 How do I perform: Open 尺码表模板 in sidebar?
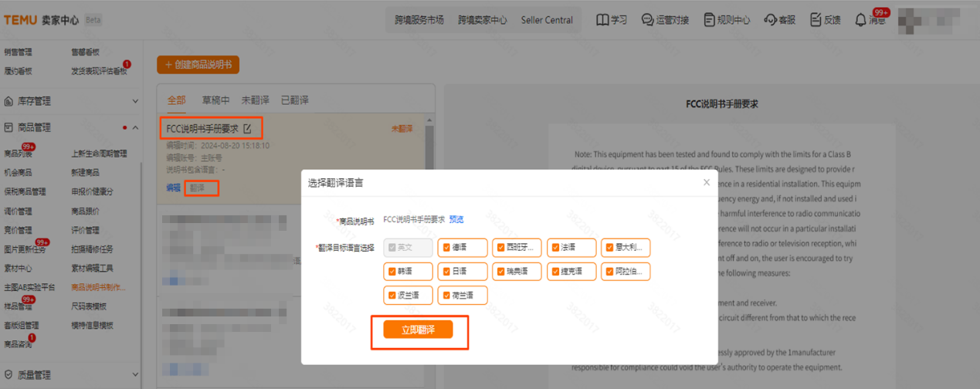pos(88,306)
